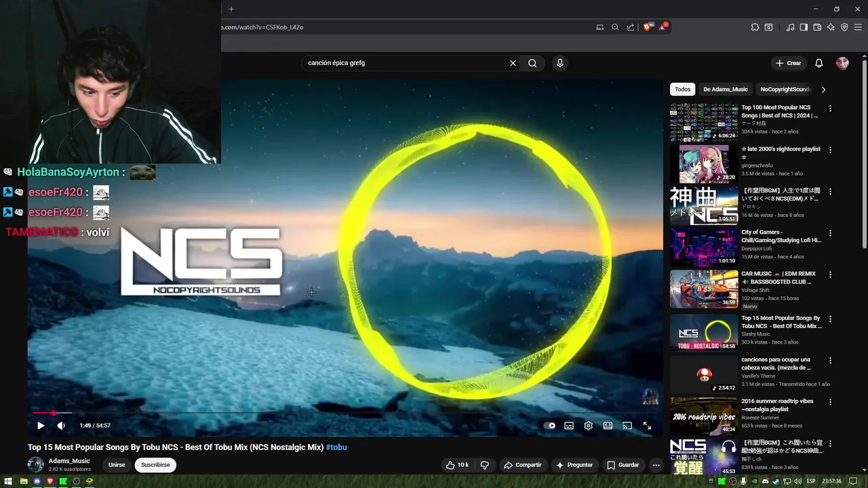Open more actions ellipsis beside Guardar
Viewport: 868px width, 488px height.
pos(656,465)
